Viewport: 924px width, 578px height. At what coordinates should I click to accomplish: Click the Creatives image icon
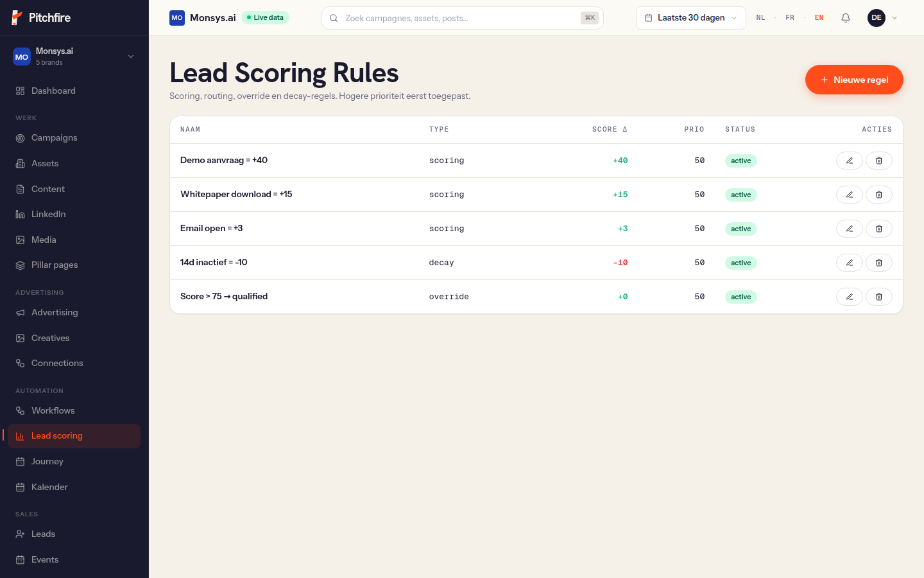pos(20,338)
